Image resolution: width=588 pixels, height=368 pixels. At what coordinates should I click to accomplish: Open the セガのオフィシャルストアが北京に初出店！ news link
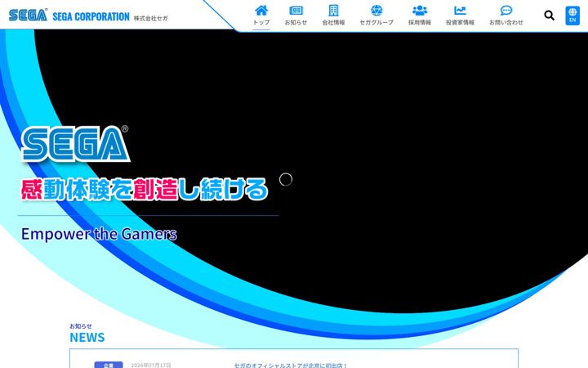coord(291,365)
